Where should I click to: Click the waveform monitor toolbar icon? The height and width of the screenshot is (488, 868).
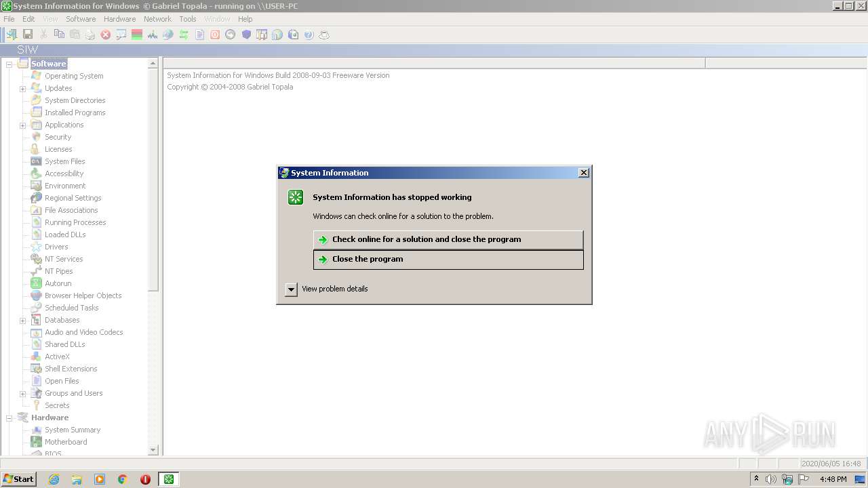[x=153, y=35]
